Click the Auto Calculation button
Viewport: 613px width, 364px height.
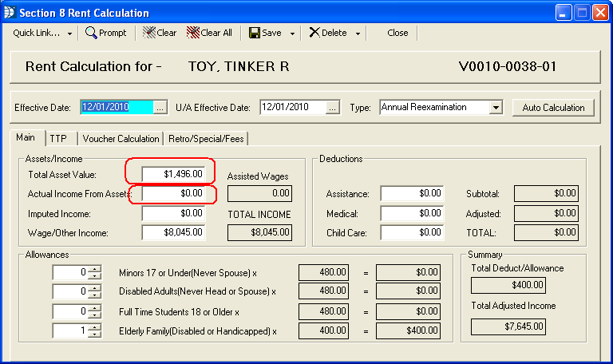coord(553,108)
